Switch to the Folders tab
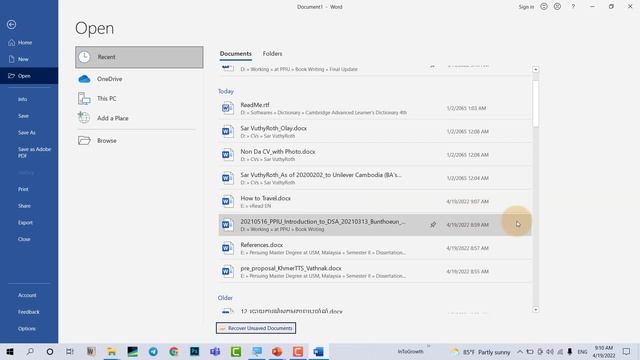Screen dimensions: 640x360 [272, 53]
